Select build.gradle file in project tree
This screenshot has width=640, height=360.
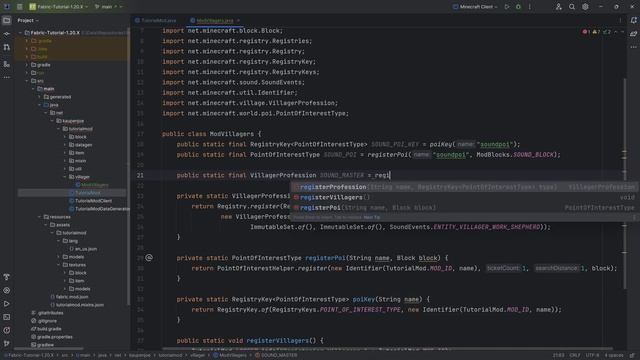pos(46,329)
